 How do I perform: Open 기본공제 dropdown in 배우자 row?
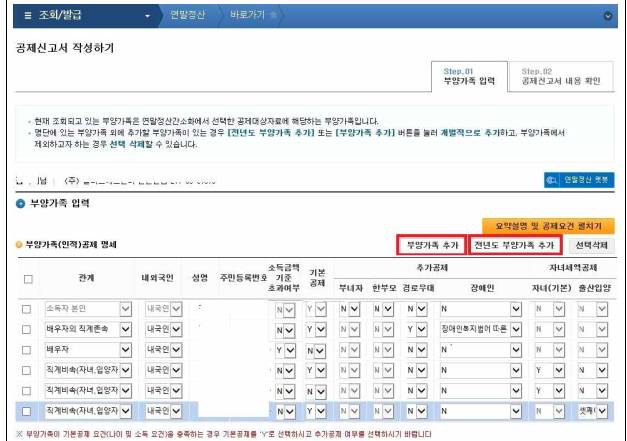(316, 351)
